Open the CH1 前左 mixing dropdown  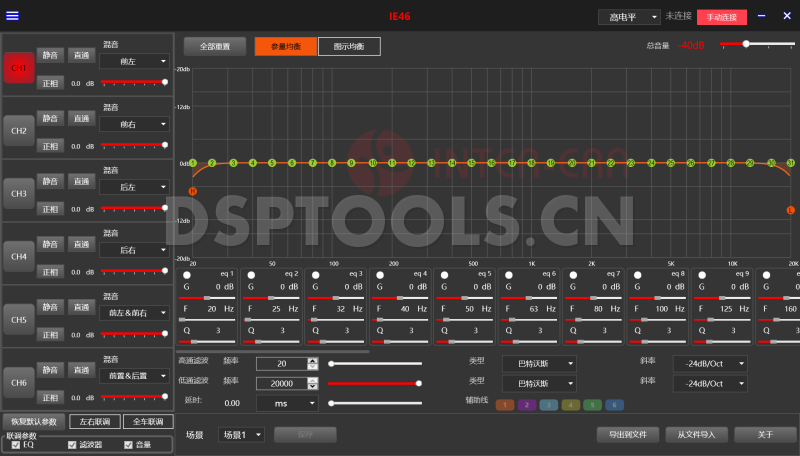133,61
